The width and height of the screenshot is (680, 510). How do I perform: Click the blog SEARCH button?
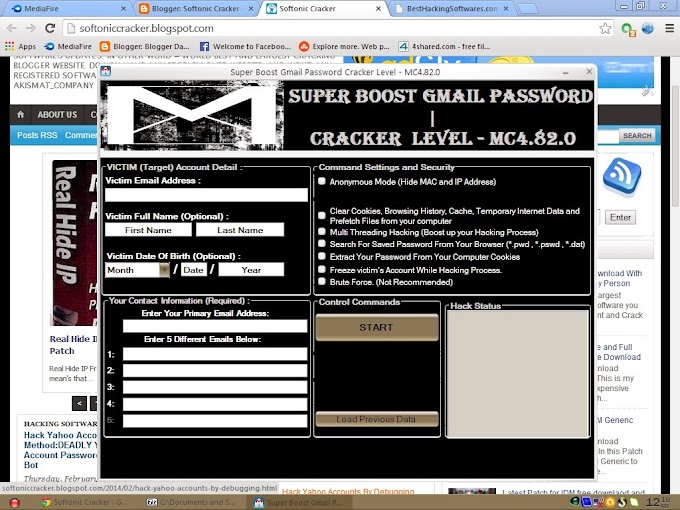(637, 135)
